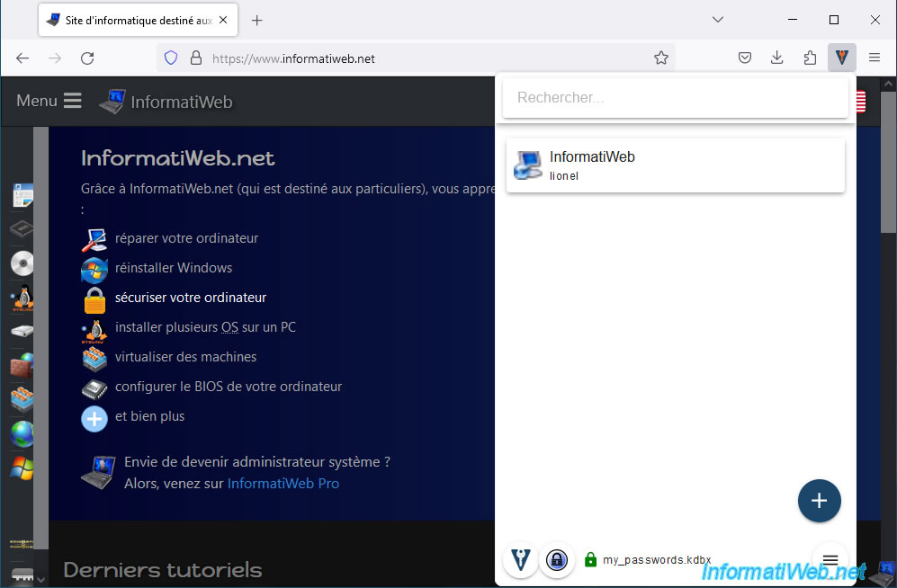The height and width of the screenshot is (588, 897).
Task: Click the et bien plus link
Action: 149,416
